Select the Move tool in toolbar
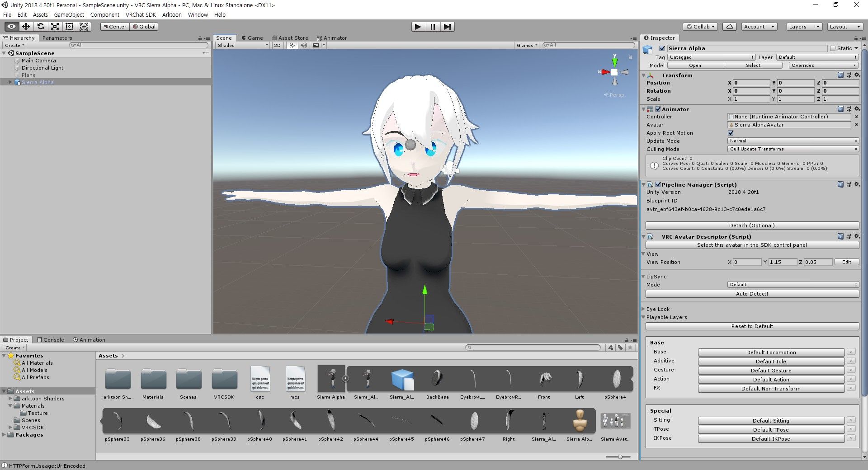868x470 pixels. point(26,27)
